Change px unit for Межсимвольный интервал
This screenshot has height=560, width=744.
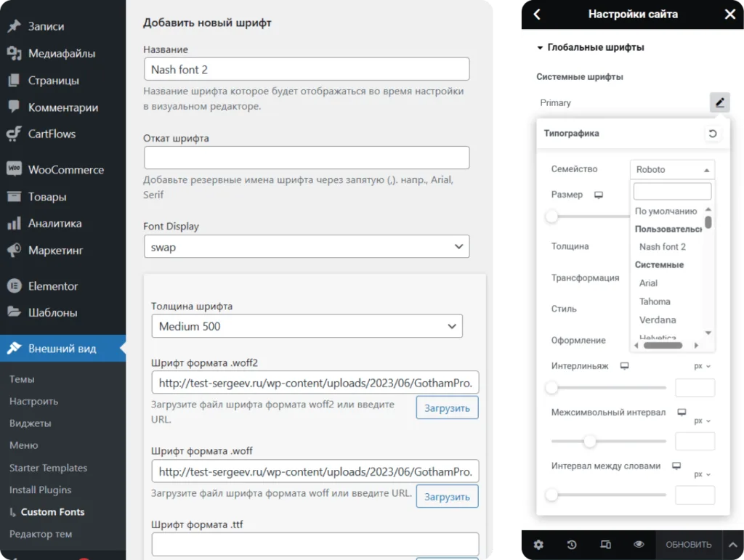703,421
